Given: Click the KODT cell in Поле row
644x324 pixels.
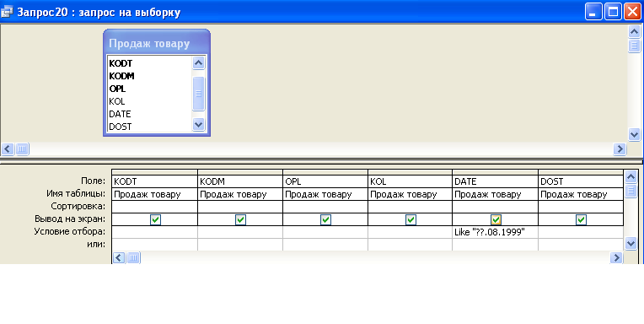Looking at the screenshot, I should click(154, 181).
